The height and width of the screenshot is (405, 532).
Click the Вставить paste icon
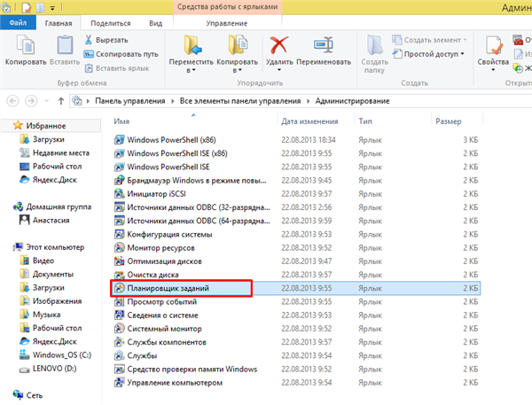pos(65,45)
